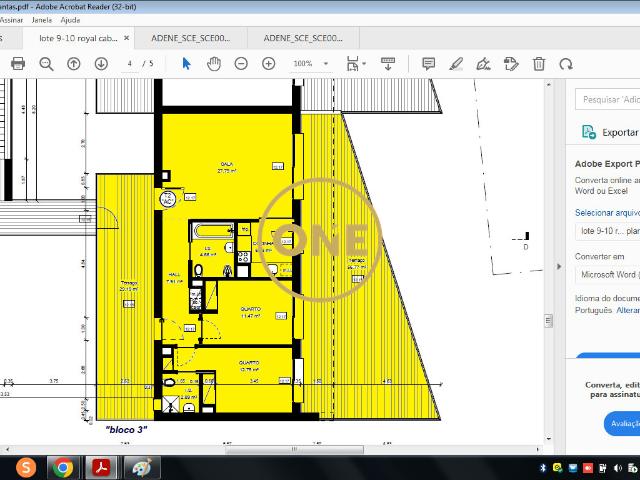The height and width of the screenshot is (480, 640).
Task: Click the trash delete icon
Action: click(539, 63)
